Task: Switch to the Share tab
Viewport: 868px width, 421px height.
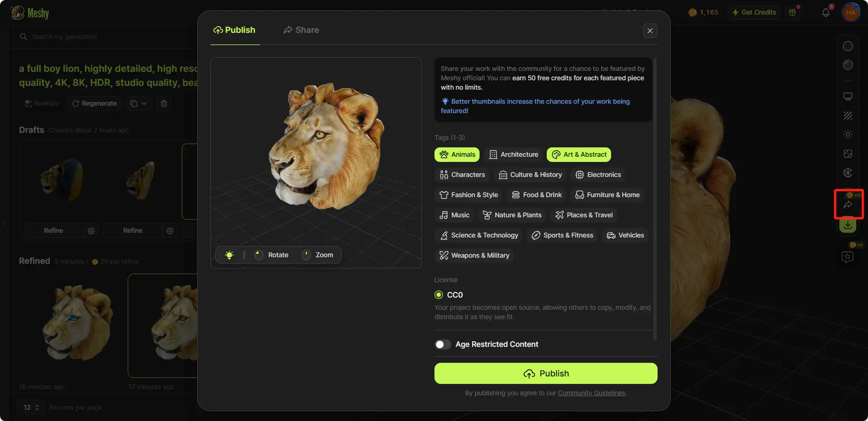Action: point(301,30)
